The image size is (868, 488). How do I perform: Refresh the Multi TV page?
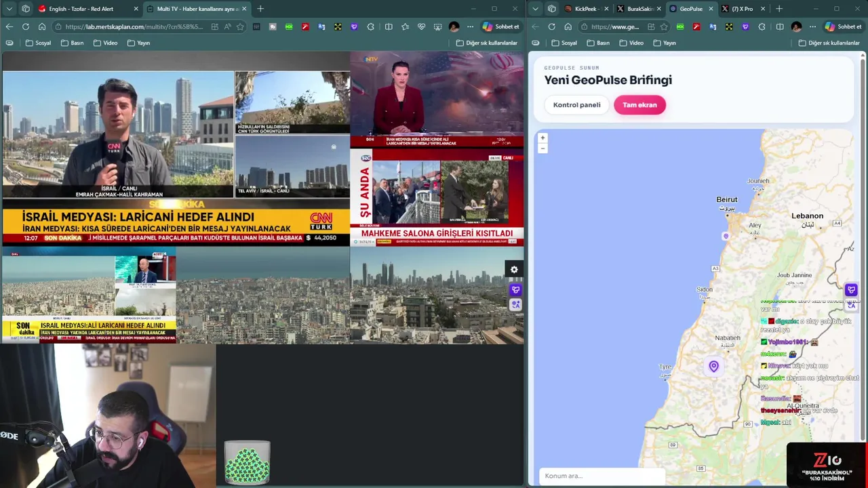coord(26,26)
